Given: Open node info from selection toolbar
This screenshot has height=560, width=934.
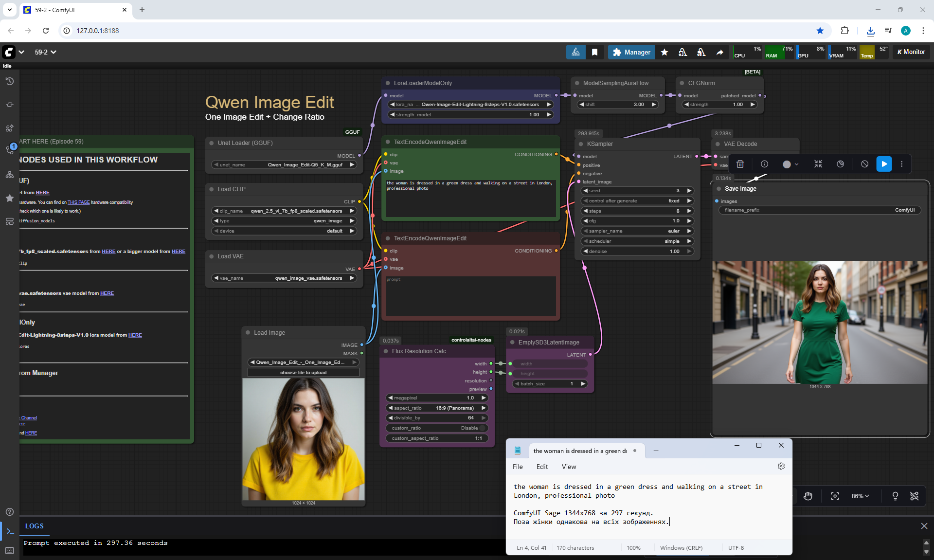Looking at the screenshot, I should [x=764, y=164].
